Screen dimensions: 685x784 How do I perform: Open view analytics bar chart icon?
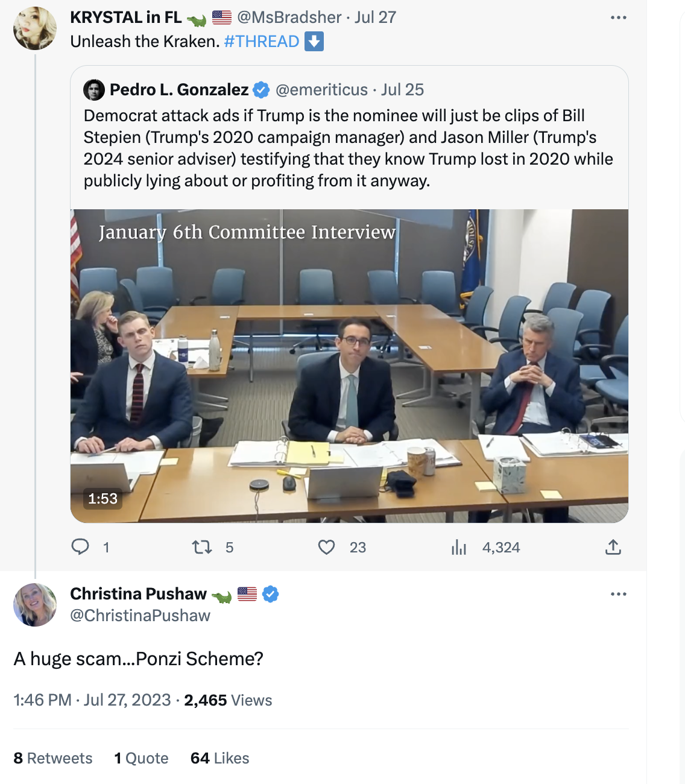click(459, 547)
